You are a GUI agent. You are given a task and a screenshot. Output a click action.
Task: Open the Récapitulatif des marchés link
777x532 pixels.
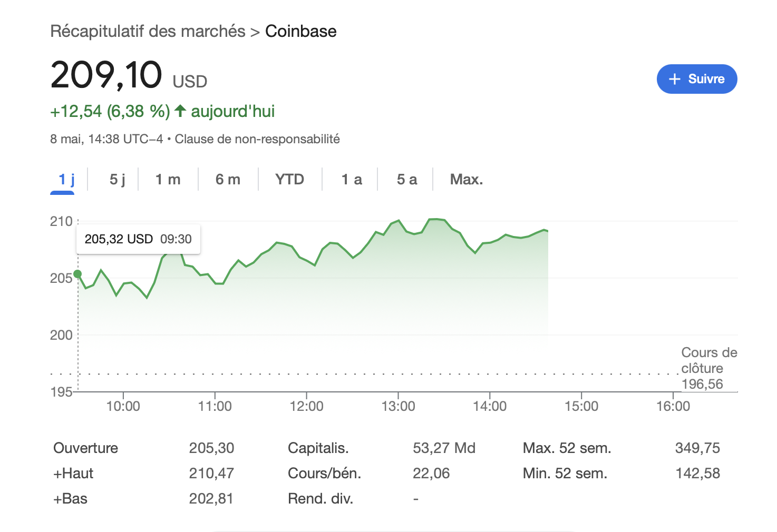(x=148, y=31)
